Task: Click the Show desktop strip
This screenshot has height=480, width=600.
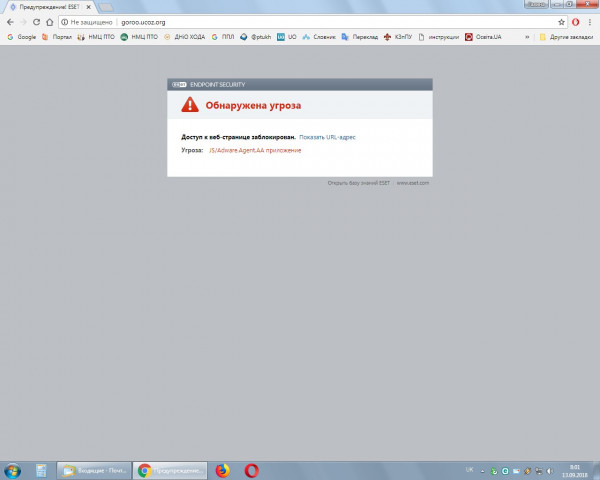Action: 597,470
